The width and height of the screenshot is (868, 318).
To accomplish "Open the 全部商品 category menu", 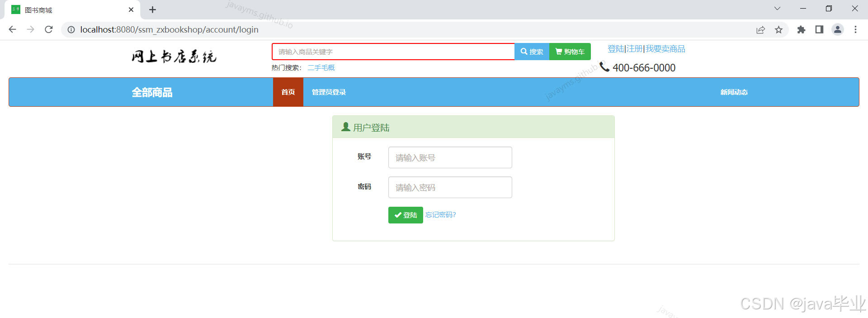I will [152, 92].
